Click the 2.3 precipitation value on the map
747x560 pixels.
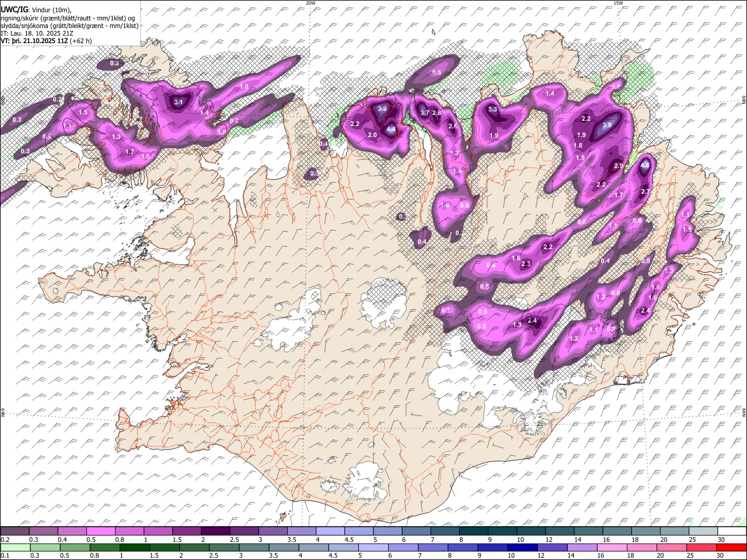pyautogui.click(x=526, y=264)
